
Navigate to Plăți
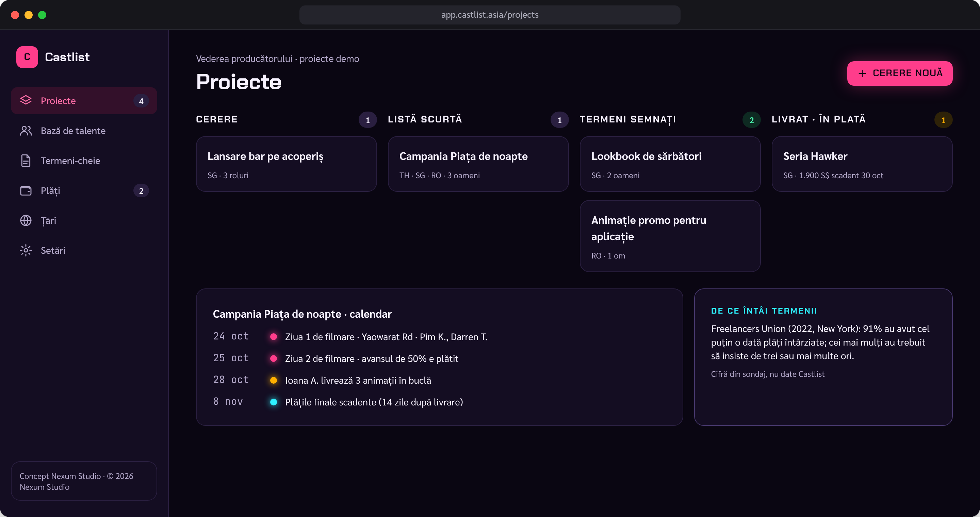[84, 190]
